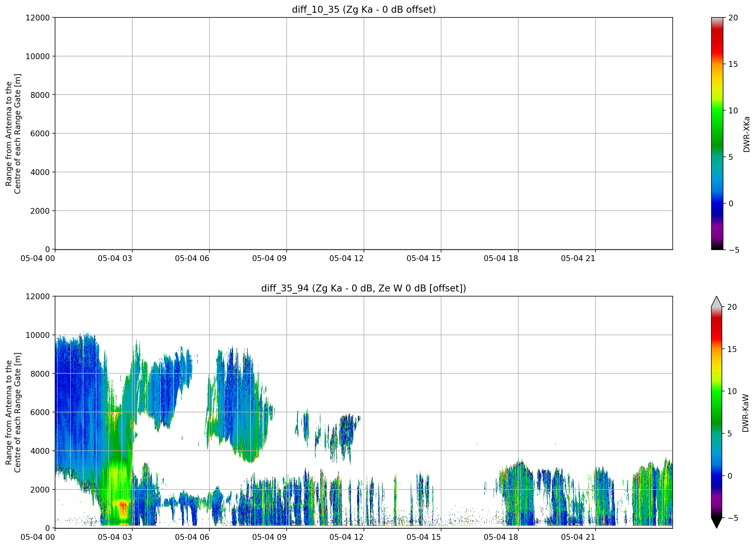
Task: Click the 6000 y-axis label of bottom plot
Action: (x=40, y=412)
